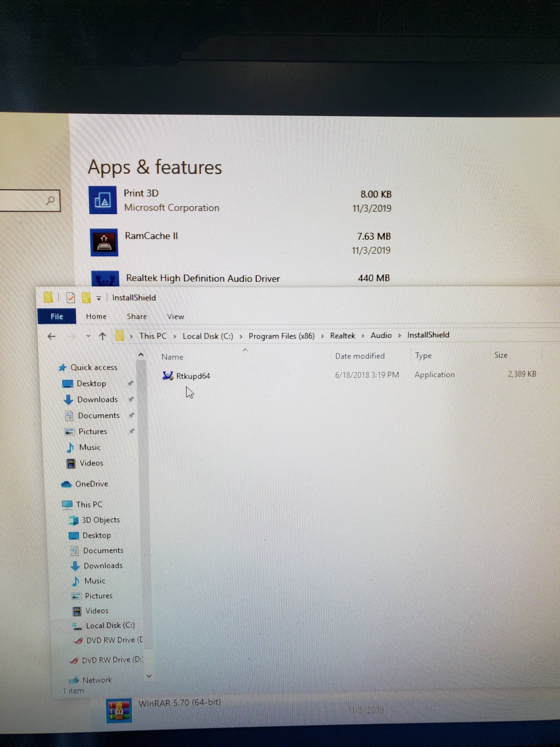Select the RamCache II app entry name
This screenshot has height=747, width=560.
151,236
